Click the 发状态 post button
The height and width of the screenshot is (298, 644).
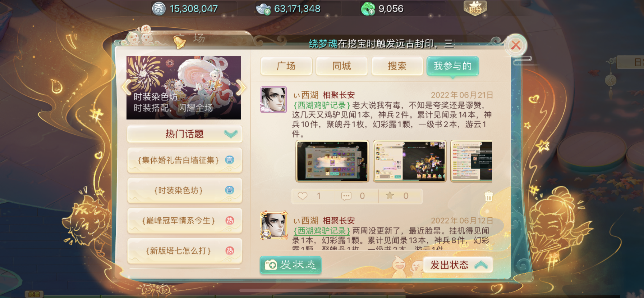pos(290,265)
